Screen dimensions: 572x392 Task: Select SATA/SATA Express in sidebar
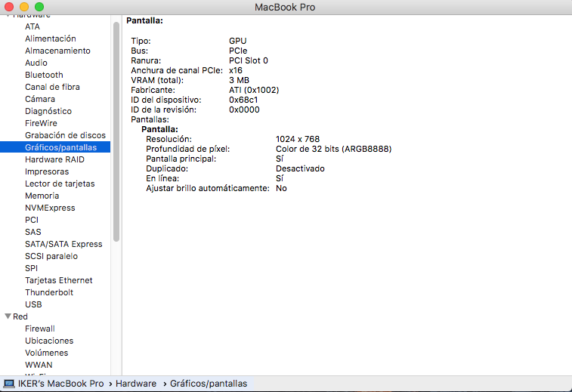point(63,244)
